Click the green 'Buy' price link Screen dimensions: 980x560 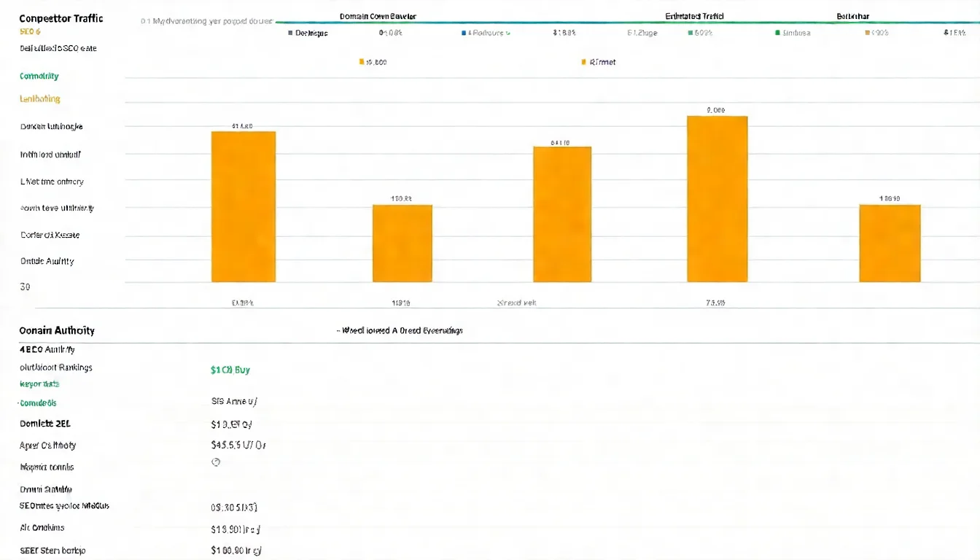pos(230,370)
